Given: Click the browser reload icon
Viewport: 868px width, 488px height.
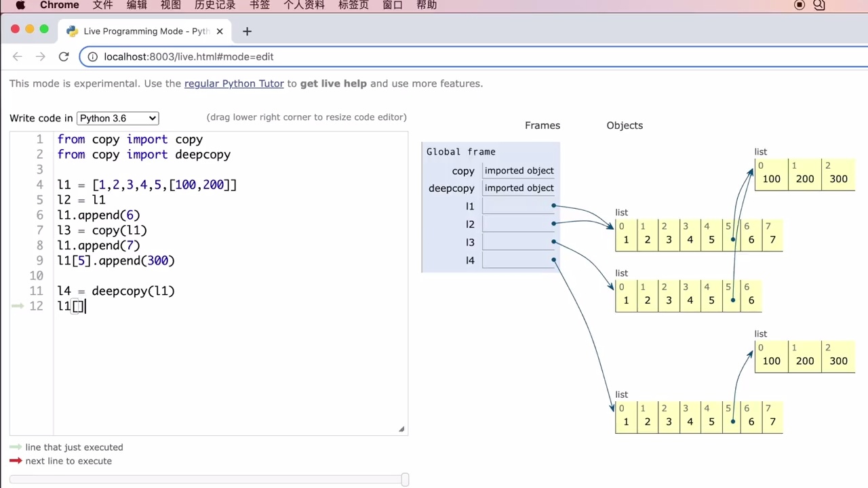Looking at the screenshot, I should pyautogui.click(x=64, y=57).
